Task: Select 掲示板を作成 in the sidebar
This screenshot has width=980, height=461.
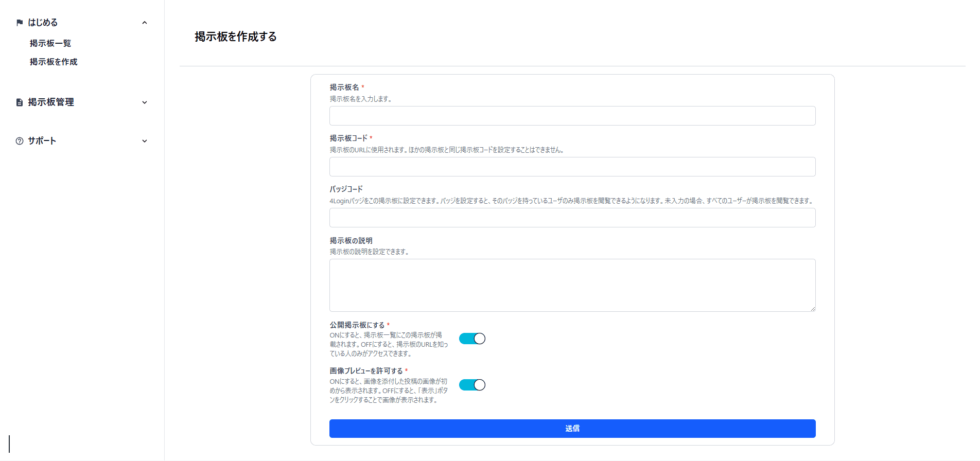Action: click(54, 62)
